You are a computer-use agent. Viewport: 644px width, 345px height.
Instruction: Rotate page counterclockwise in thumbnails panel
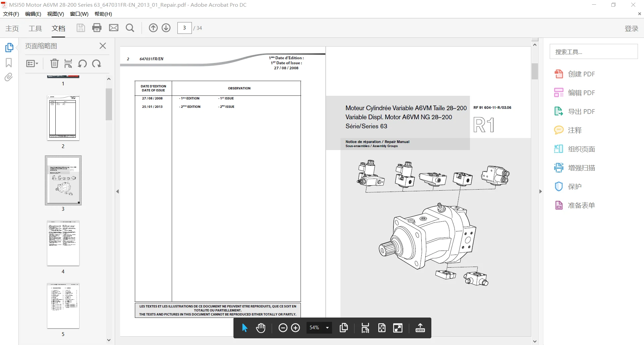83,63
